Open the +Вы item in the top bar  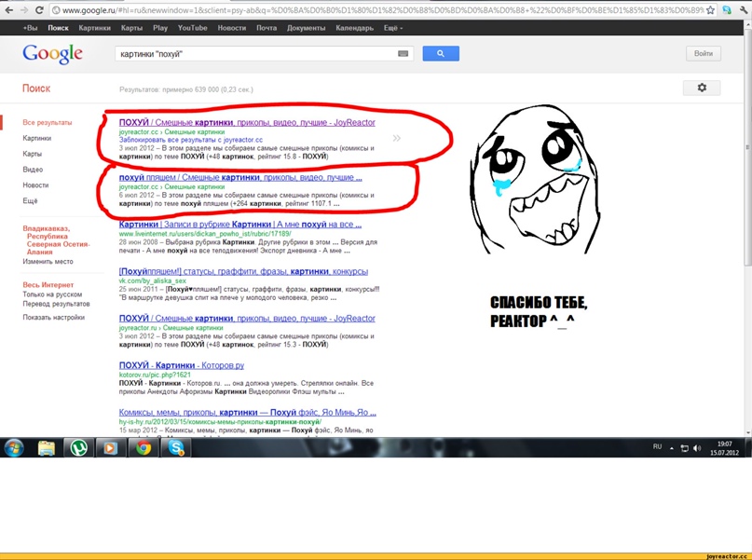click(30, 28)
